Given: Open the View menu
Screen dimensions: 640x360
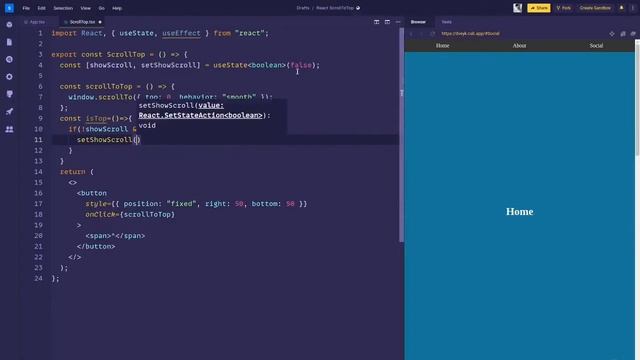Looking at the screenshot, I should (x=85, y=8).
